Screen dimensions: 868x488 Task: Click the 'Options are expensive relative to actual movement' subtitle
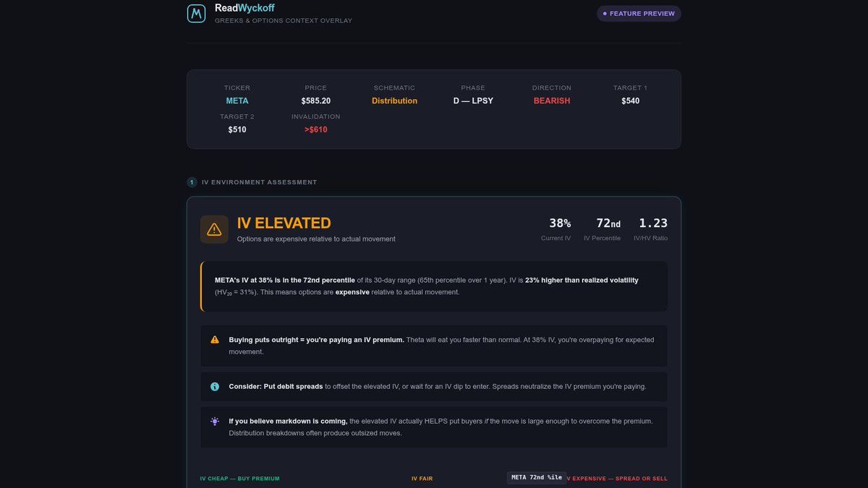[316, 239]
